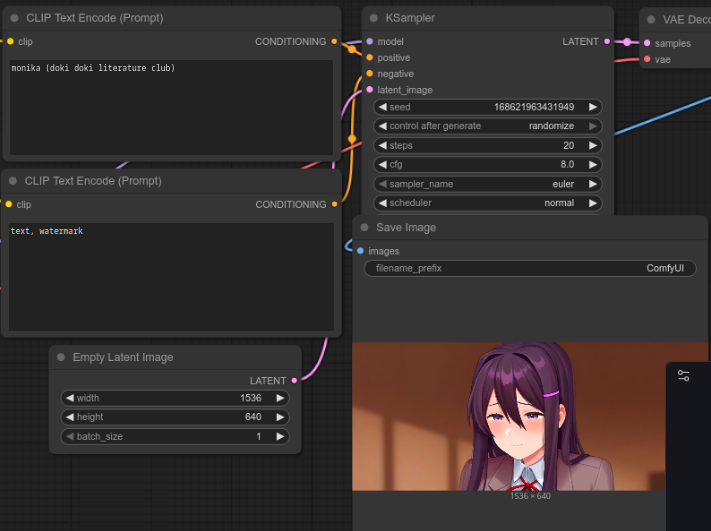Open the sampler_name euler combo
The width and height of the screenshot is (711, 531).
pyautogui.click(x=487, y=184)
